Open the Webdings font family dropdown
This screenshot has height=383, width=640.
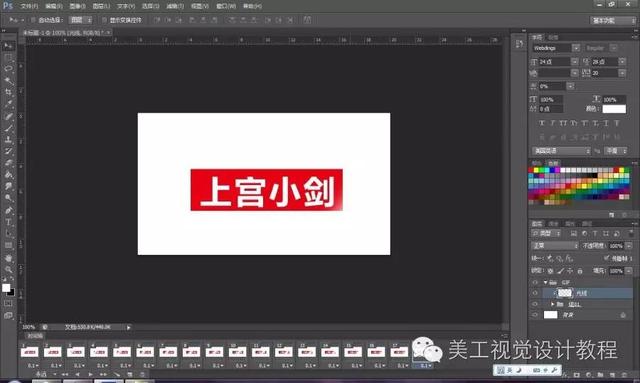tap(576, 48)
